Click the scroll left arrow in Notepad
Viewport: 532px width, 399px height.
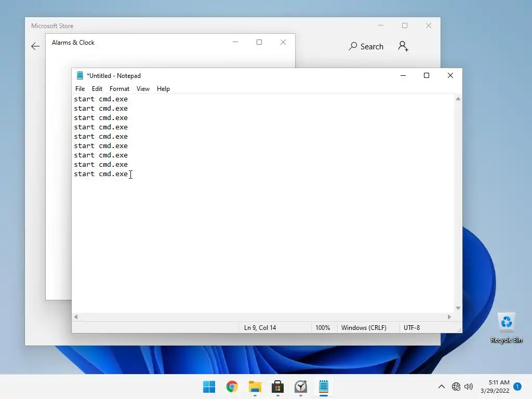coord(76,317)
